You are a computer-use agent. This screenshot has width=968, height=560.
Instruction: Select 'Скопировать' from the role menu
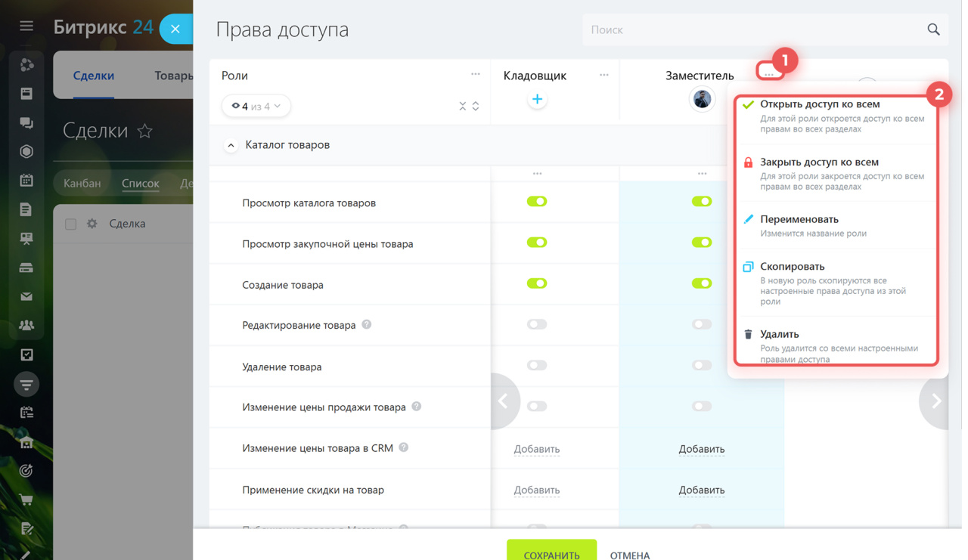pyautogui.click(x=836, y=283)
